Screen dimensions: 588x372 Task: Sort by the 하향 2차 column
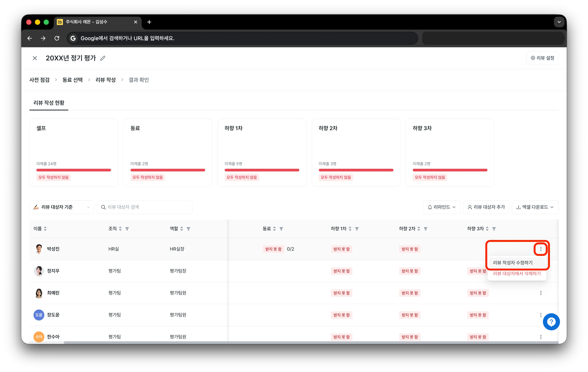coord(418,228)
